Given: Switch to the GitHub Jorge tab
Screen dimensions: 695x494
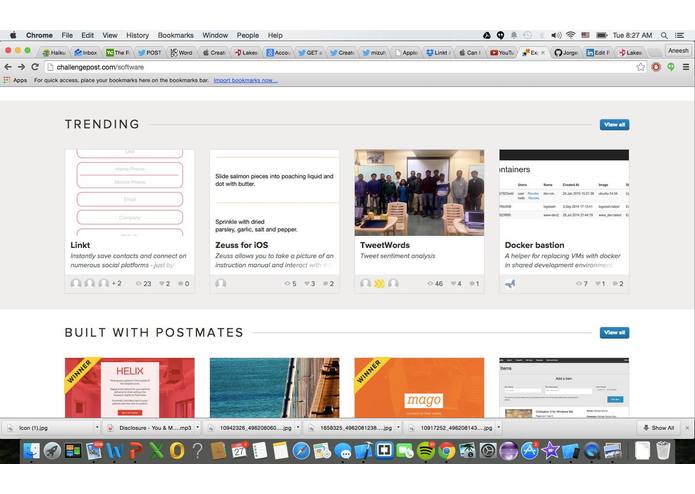Looking at the screenshot, I should tap(566, 52).
